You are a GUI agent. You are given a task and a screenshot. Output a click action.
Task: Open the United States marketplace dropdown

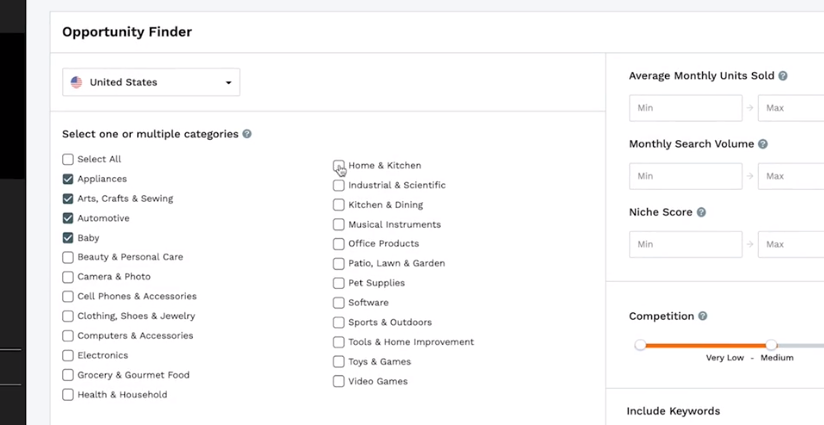151,82
